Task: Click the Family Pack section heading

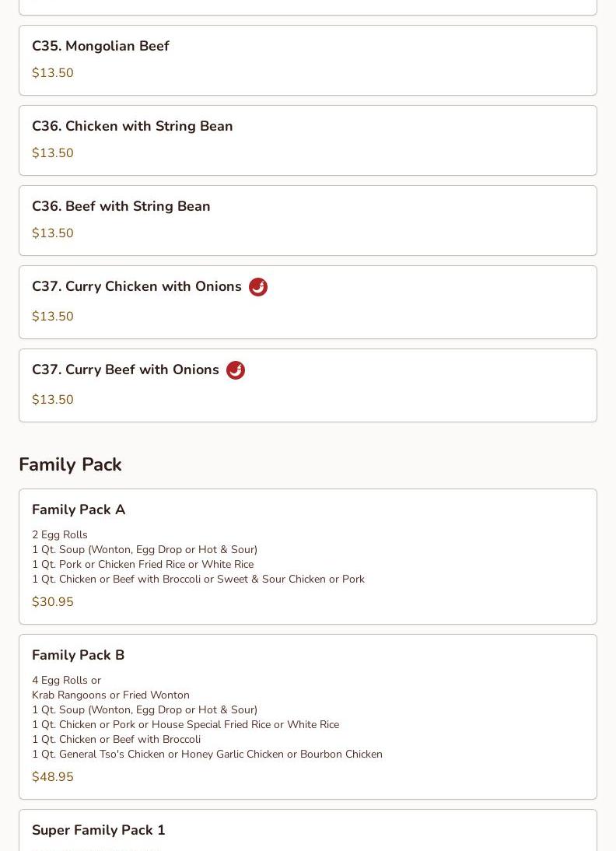Action: coord(70,464)
